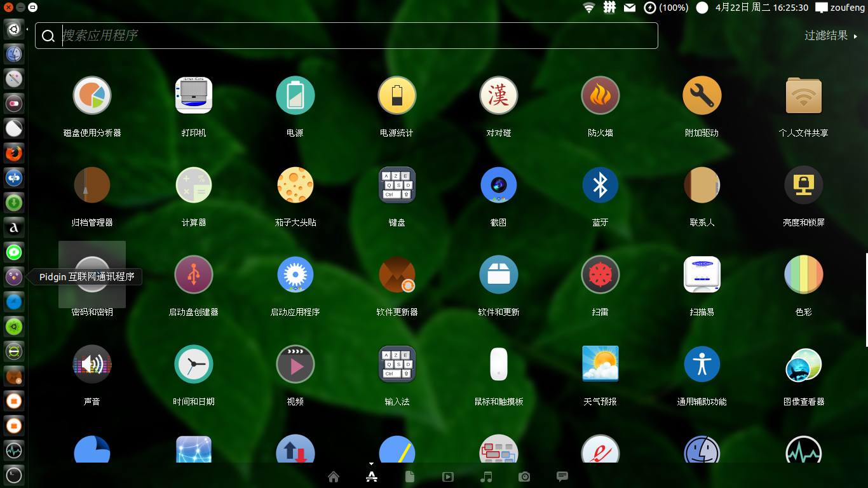Open the Wi-Fi network indicator
The image size is (868, 488).
pos(589,8)
